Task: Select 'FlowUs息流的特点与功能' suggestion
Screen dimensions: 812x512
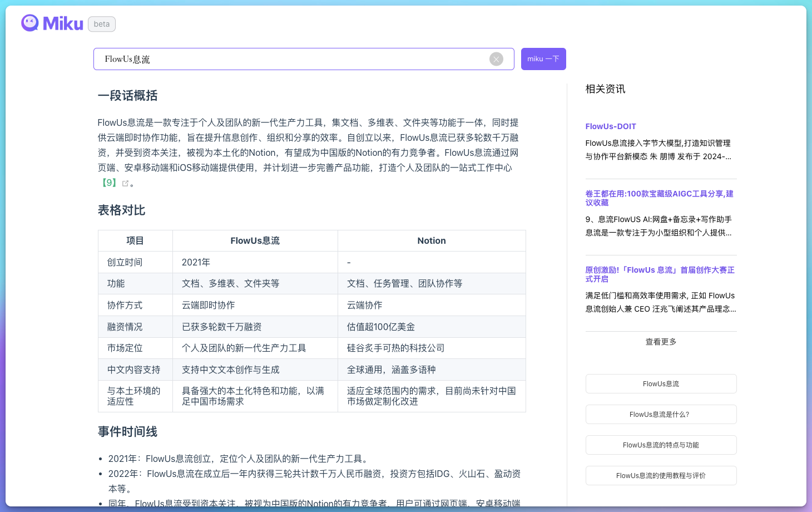Action: coord(661,445)
